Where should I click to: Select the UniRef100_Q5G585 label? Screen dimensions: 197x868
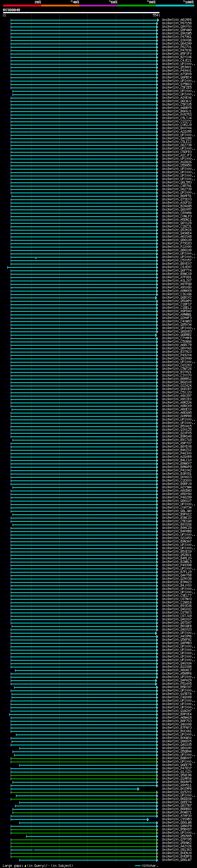(177, 836)
